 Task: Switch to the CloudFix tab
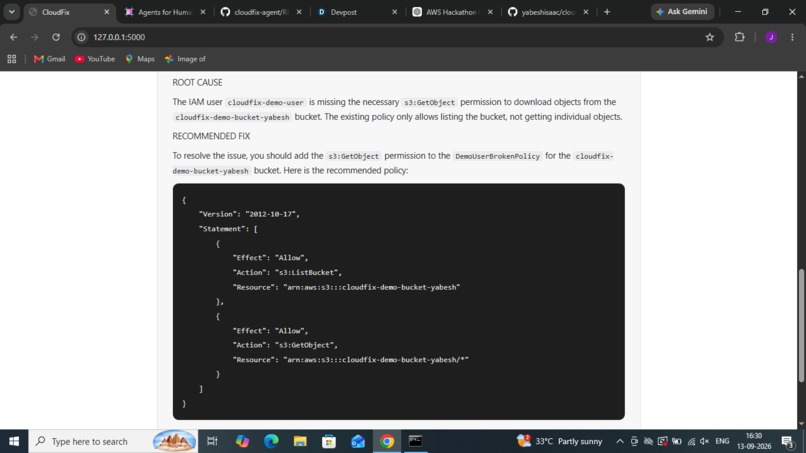point(68,12)
